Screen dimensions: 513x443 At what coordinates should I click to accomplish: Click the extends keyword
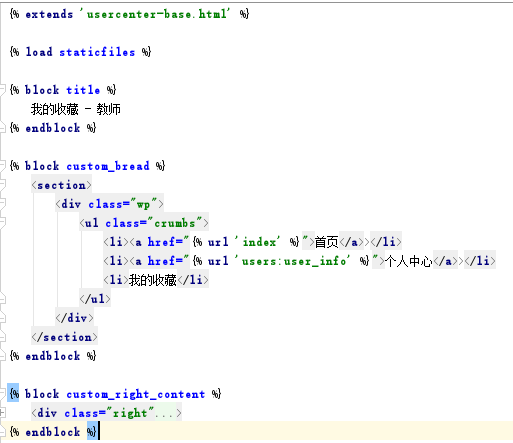click(49, 14)
